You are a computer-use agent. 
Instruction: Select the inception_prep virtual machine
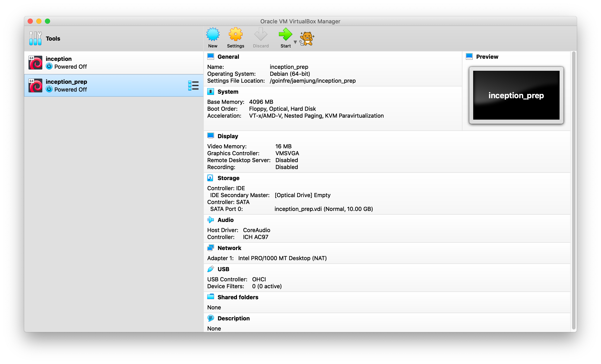pos(114,85)
